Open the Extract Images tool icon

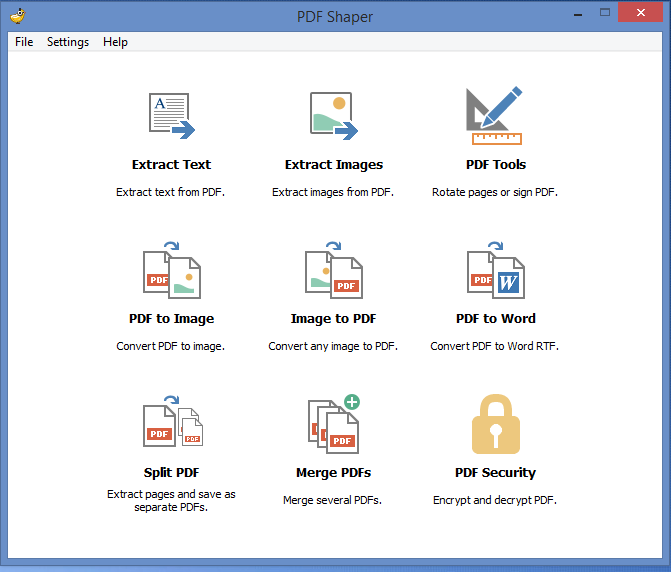pyautogui.click(x=334, y=116)
